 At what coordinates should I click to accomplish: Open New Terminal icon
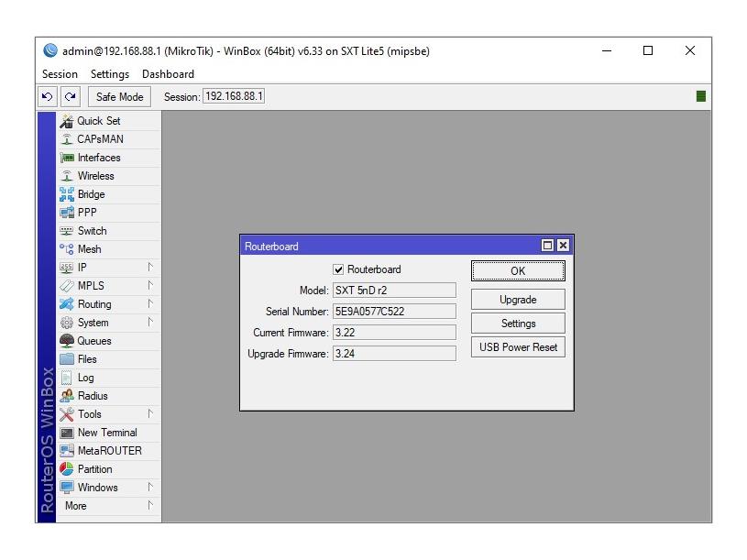pos(67,433)
